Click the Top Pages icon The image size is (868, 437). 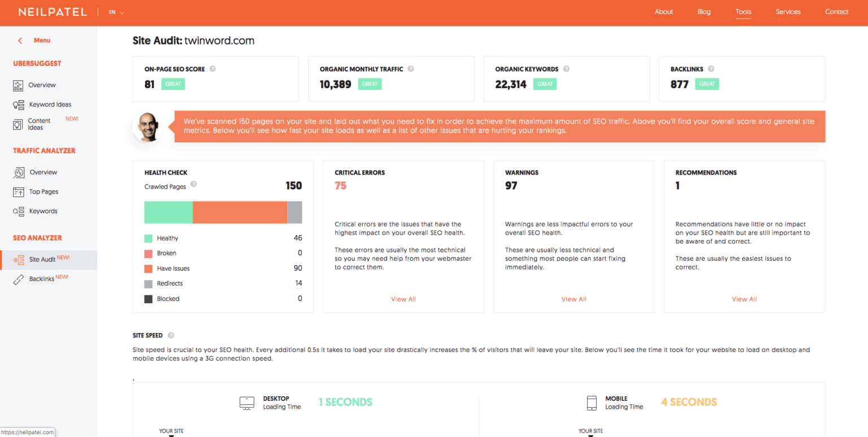point(19,192)
